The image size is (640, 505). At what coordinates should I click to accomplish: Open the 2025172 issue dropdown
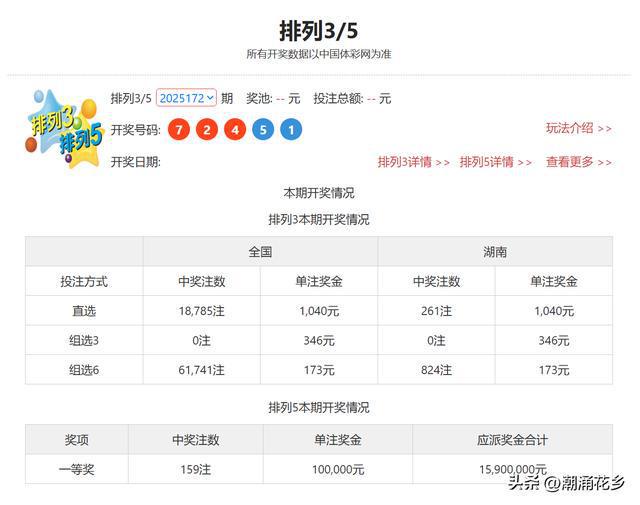click(186, 98)
